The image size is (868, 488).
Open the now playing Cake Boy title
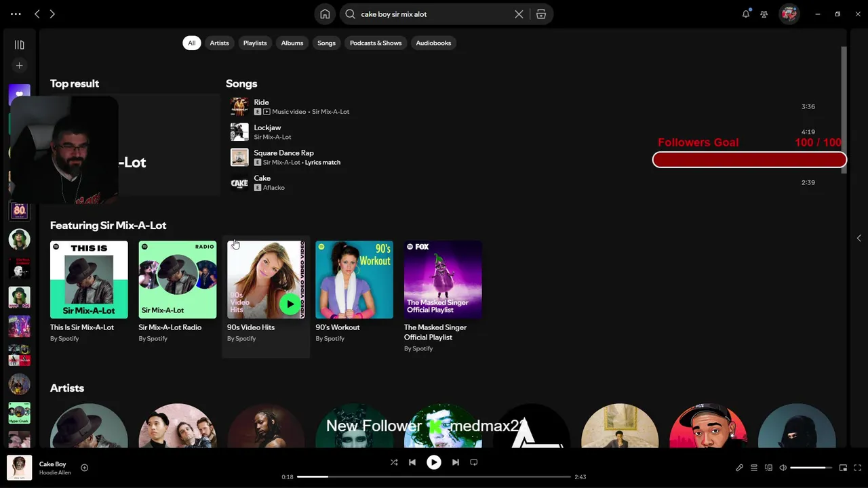click(x=52, y=464)
